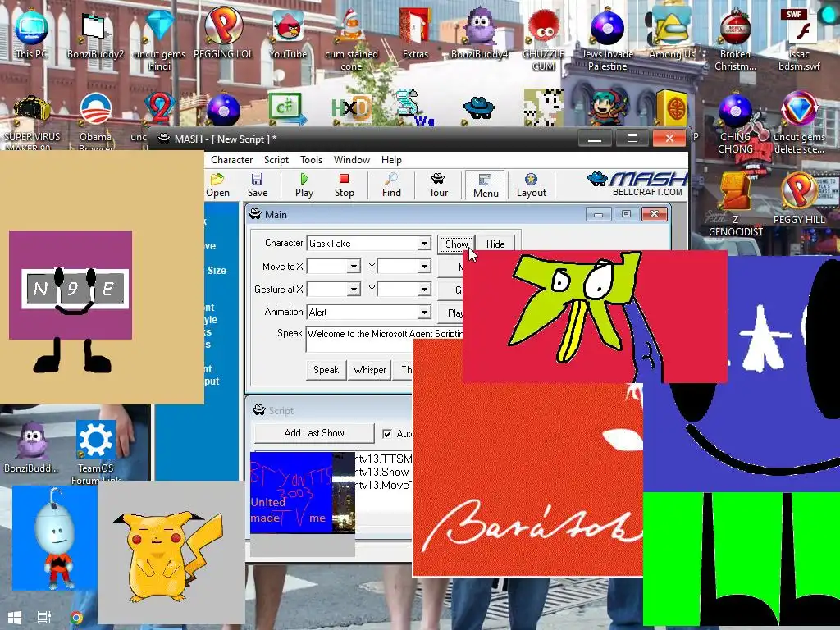This screenshot has width=840, height=630.
Task: Click the Show button
Action: click(x=456, y=244)
